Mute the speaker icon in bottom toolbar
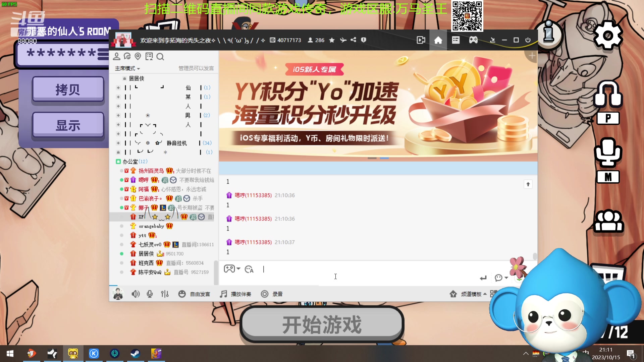The width and height of the screenshot is (644, 362). 136,294
